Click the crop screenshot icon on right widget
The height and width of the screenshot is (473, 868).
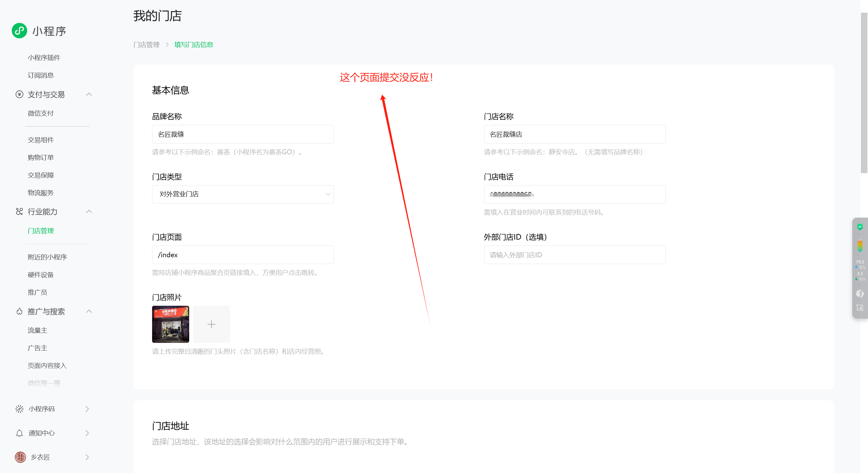click(x=860, y=307)
